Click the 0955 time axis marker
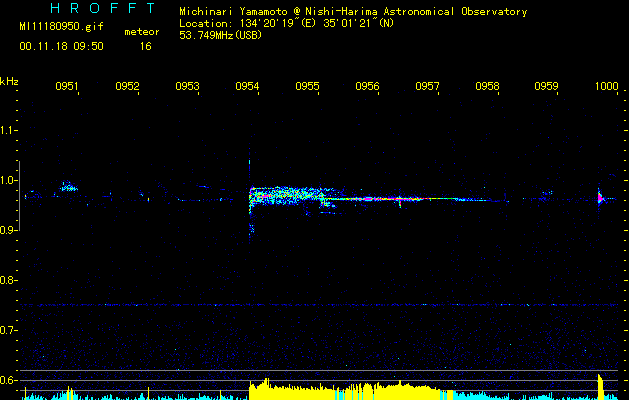629x400 pixels. click(307, 86)
